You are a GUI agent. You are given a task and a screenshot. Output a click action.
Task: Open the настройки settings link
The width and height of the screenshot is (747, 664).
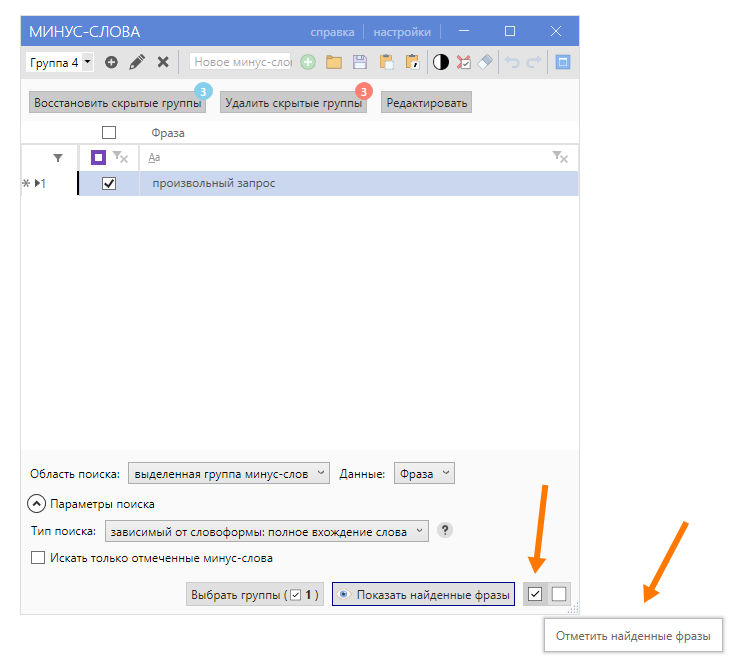click(x=402, y=32)
